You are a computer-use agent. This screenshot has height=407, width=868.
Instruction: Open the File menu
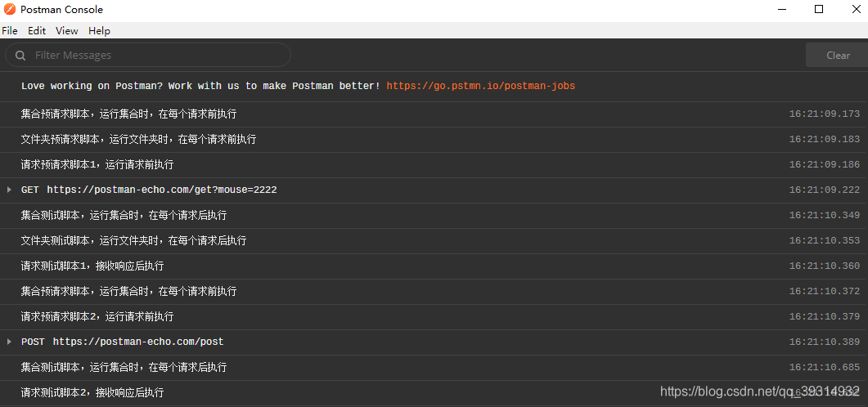[x=10, y=31]
